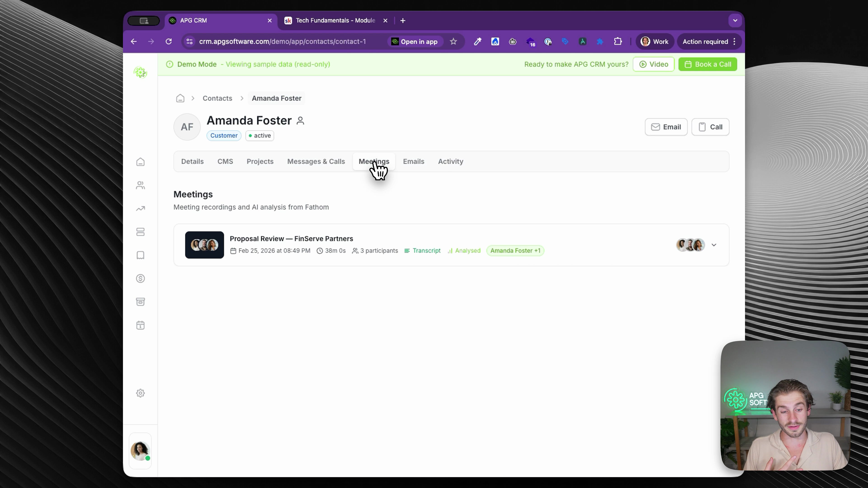Open the Home icon in left sidebar
868x488 pixels.
click(140, 162)
